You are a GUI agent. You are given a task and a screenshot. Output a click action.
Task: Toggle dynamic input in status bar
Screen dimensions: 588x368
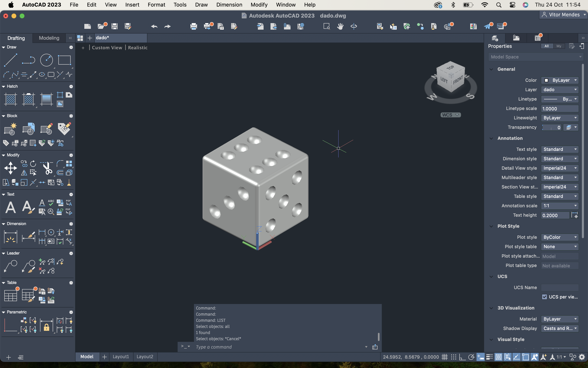480,357
